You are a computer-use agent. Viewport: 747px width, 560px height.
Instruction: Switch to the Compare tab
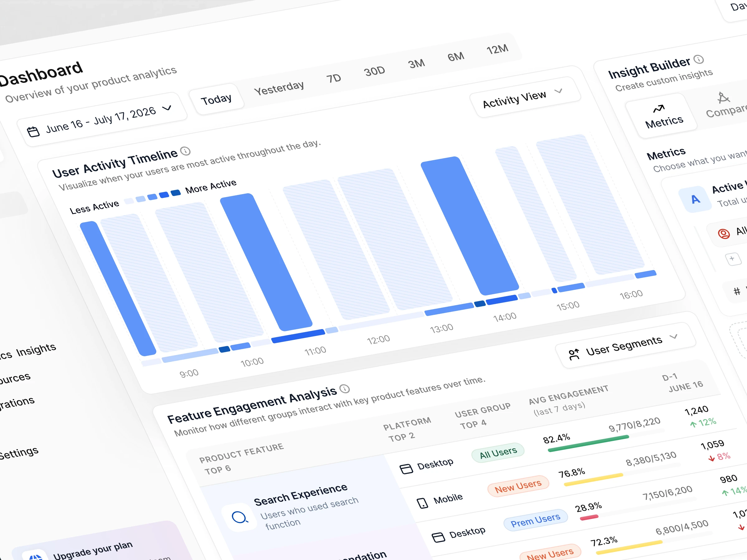tap(726, 105)
